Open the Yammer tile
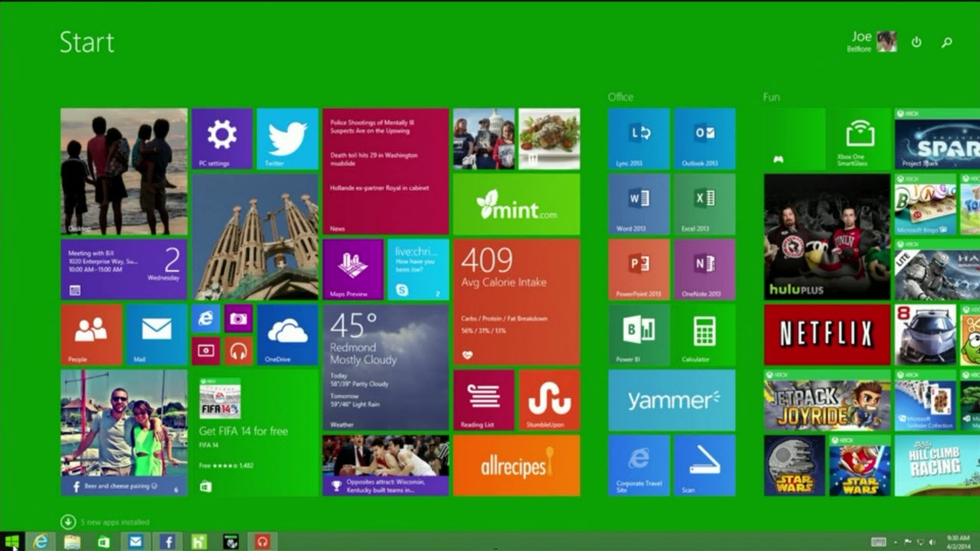The width and height of the screenshot is (980, 551). [671, 399]
